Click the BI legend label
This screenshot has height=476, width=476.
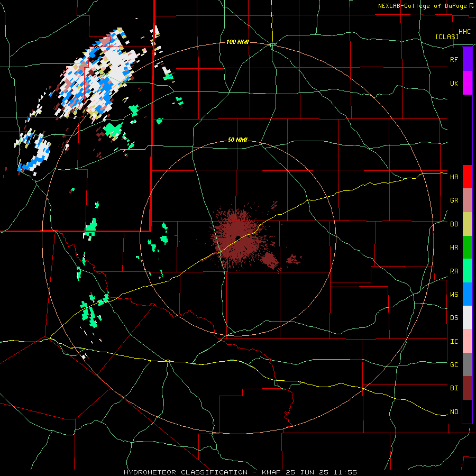point(454,388)
